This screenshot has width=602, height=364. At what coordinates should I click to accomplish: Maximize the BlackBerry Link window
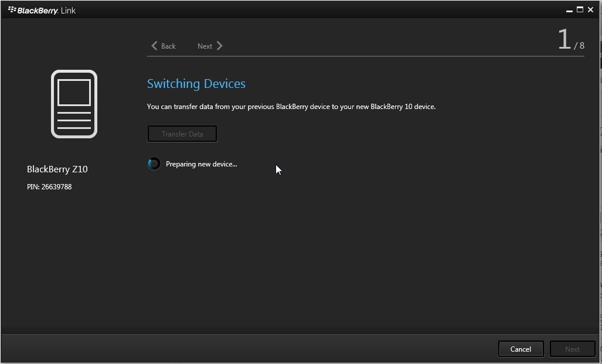[x=580, y=10]
